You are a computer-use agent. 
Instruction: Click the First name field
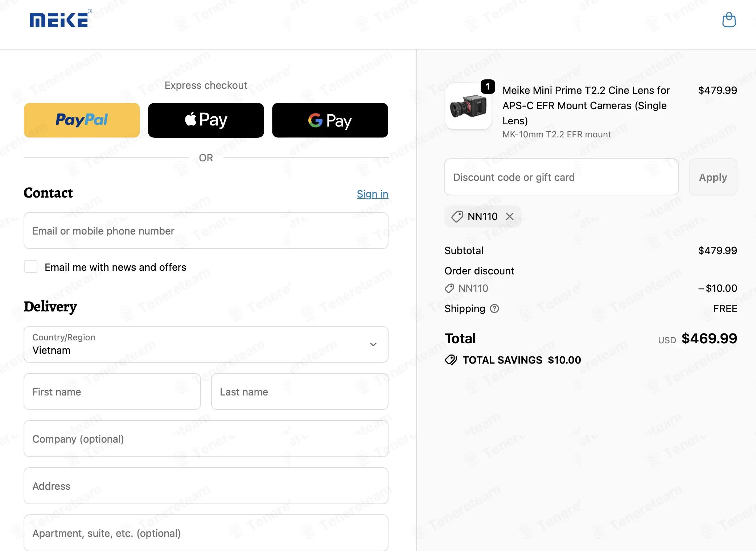click(x=112, y=391)
